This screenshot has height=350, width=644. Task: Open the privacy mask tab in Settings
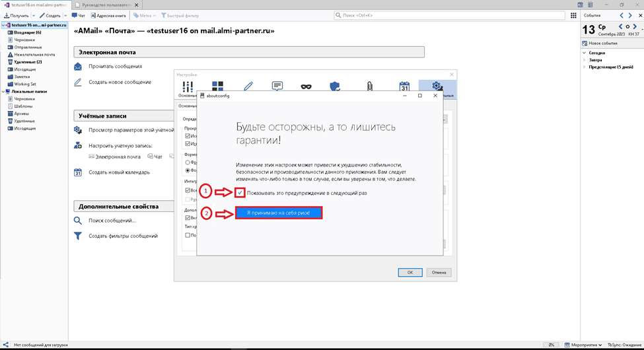306,87
